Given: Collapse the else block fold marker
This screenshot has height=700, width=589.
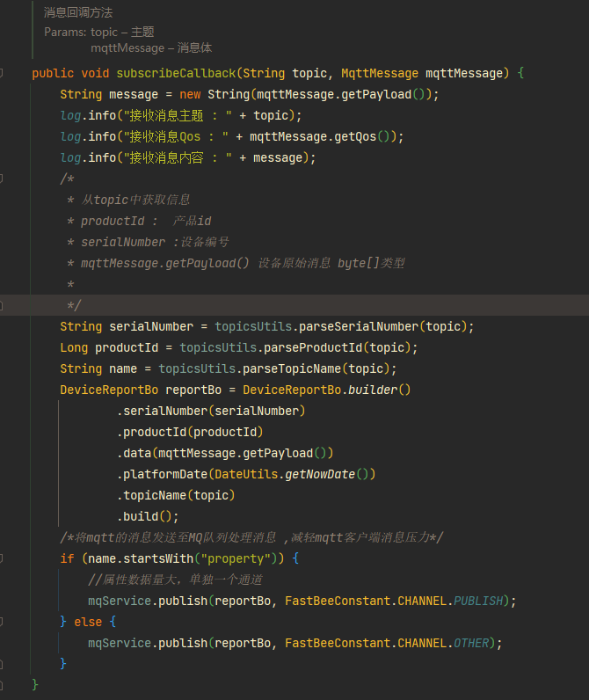Looking at the screenshot, I should coord(2,622).
